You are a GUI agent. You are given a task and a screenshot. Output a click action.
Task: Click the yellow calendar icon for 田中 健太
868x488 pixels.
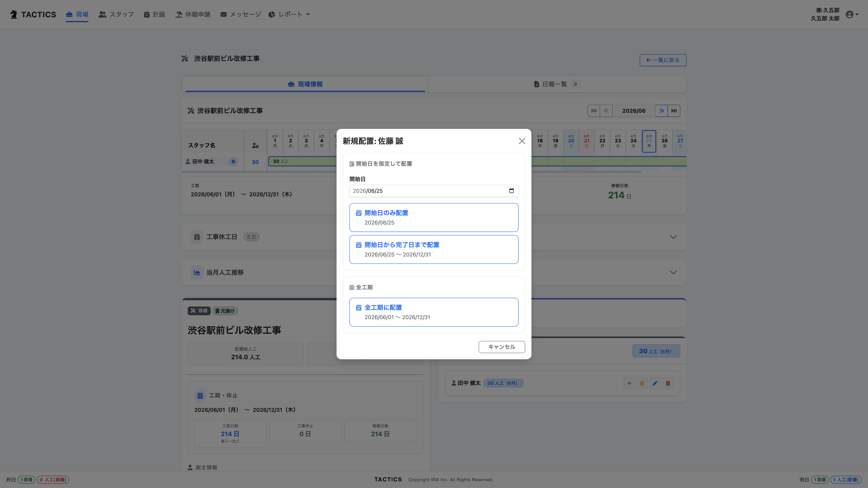pyautogui.click(x=642, y=383)
